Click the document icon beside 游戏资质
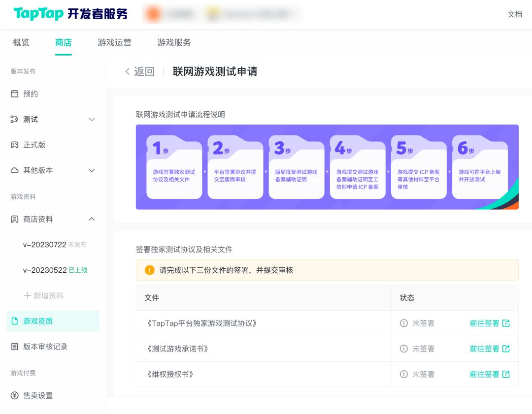This screenshot has width=532, height=414. [x=14, y=321]
